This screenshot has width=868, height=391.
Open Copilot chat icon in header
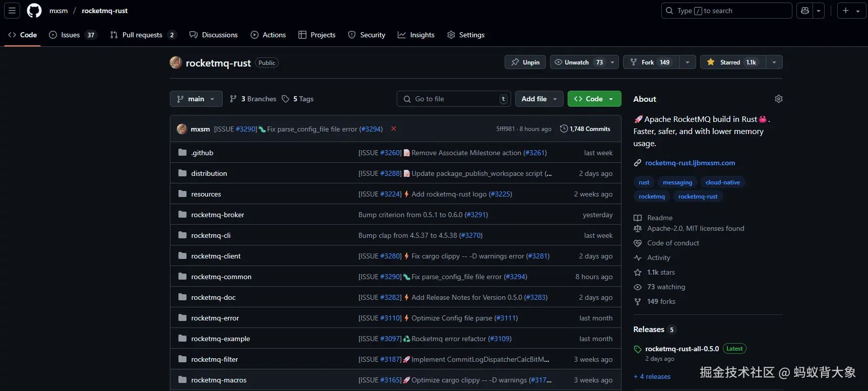coord(805,11)
